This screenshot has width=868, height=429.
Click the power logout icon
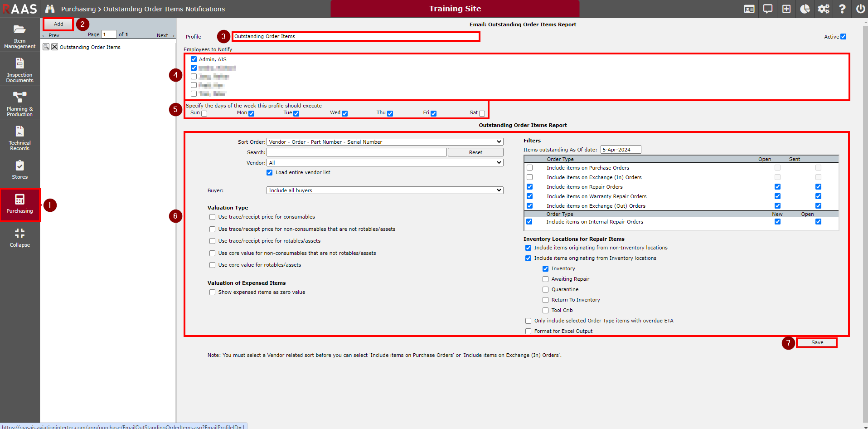point(860,9)
